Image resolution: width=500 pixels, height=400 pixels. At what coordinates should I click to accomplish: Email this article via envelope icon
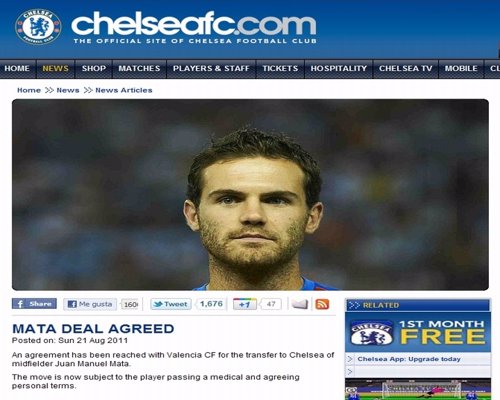tap(300, 304)
